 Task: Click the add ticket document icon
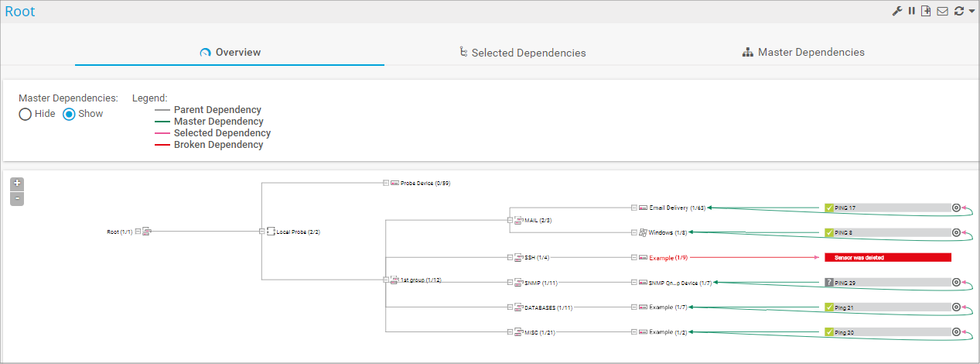pyautogui.click(x=926, y=12)
